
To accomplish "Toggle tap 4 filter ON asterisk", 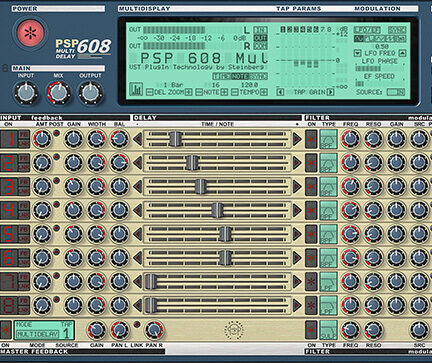I will coord(311,210).
